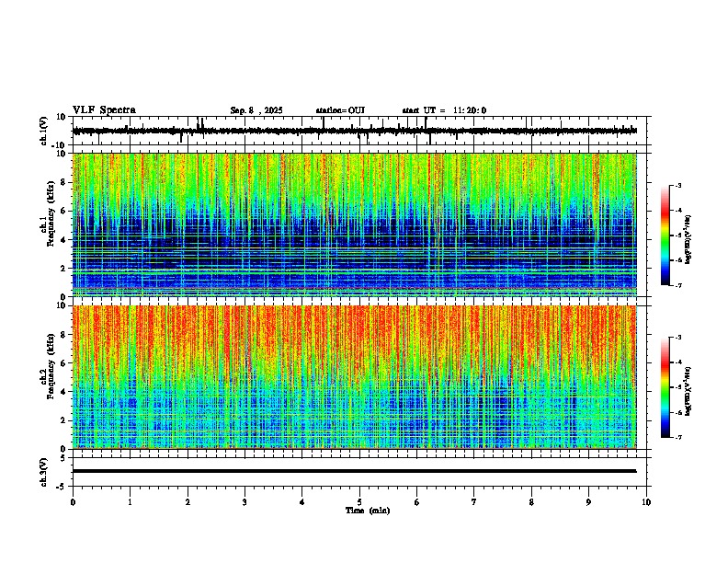Viewport: 728px width, 563px height.
Task: Click the "ch.3(V)" axis label
Action: tap(44, 473)
